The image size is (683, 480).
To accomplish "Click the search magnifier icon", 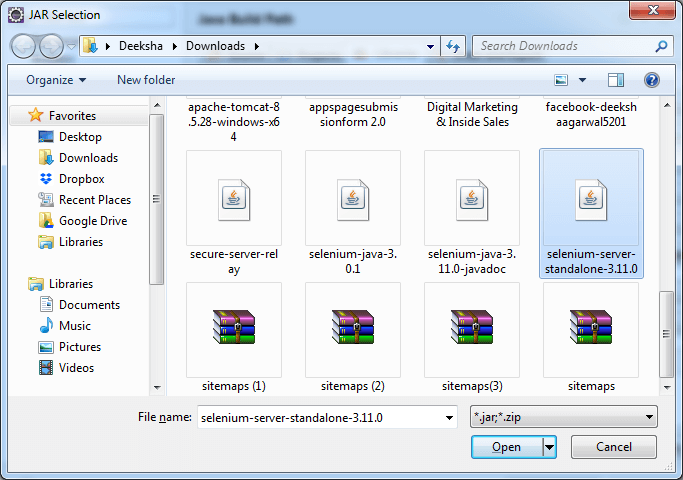I will 661,46.
